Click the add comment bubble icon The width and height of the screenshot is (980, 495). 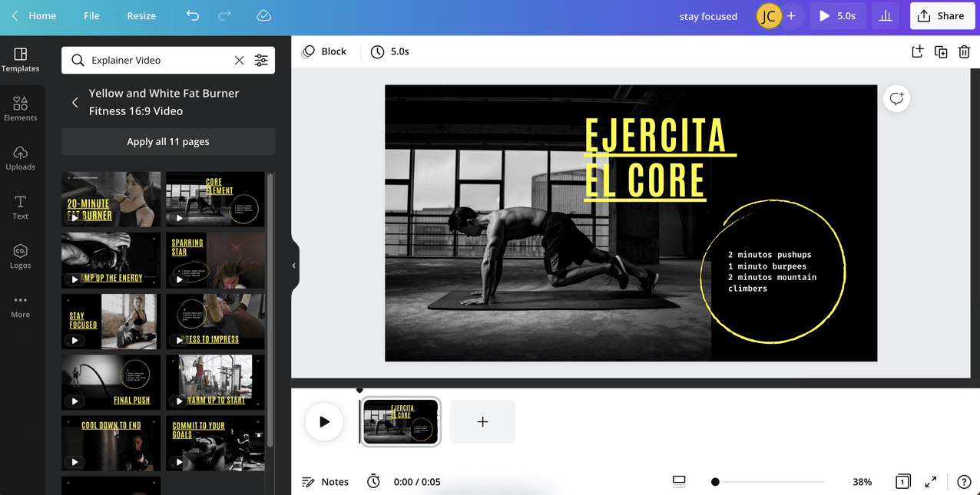point(896,98)
